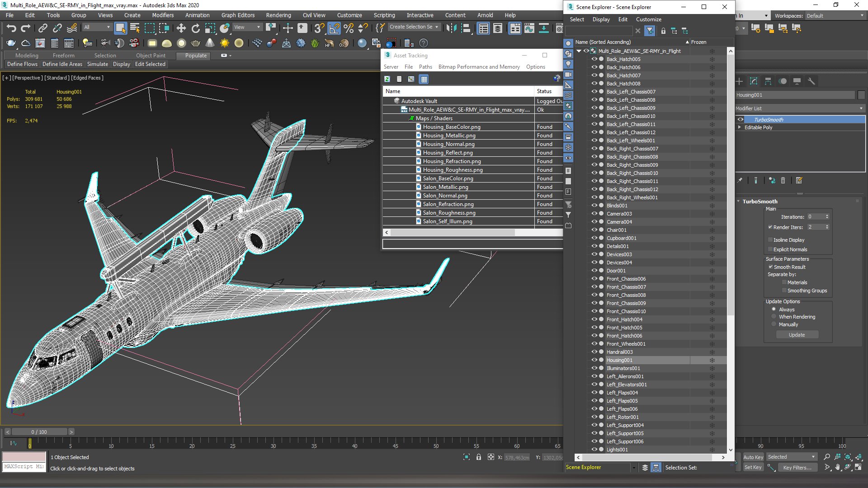The image size is (868, 488).
Task: Open the Hierarchy panel tab icon
Action: (x=768, y=81)
